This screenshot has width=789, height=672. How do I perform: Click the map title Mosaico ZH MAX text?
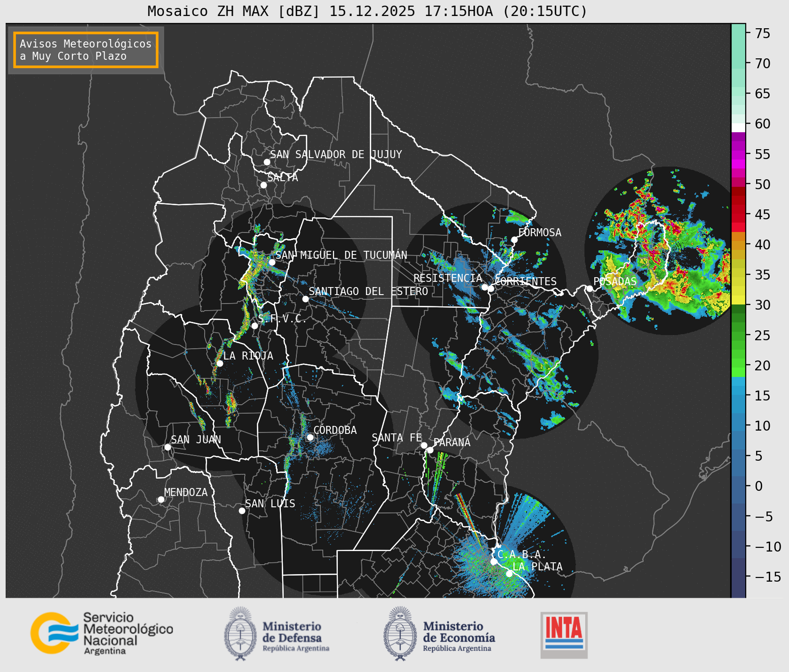pos(367,11)
